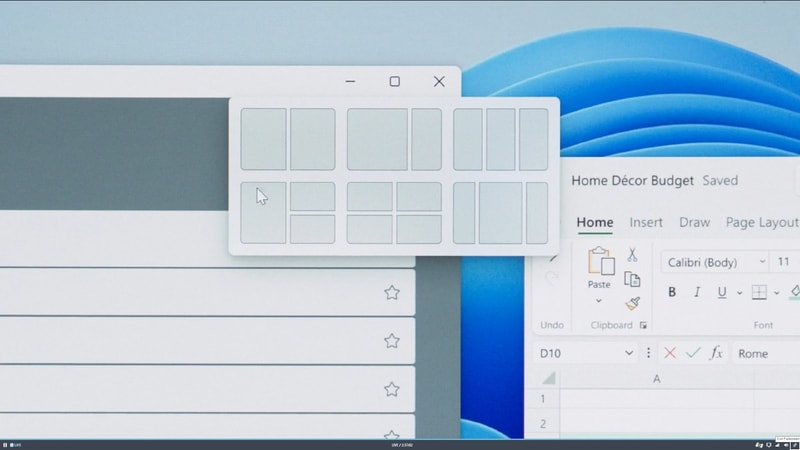Select the Format Painter brush icon
The width and height of the screenshot is (800, 450).
[633, 304]
